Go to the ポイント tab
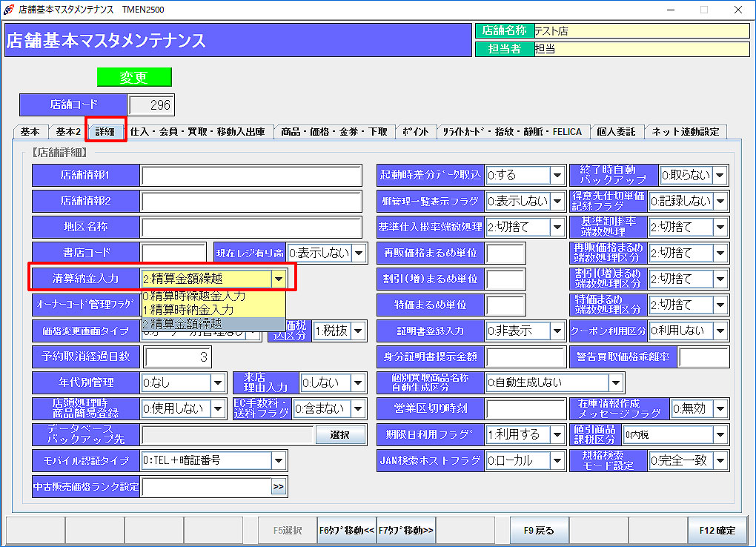Screen dimensions: 756x547 tap(415, 132)
